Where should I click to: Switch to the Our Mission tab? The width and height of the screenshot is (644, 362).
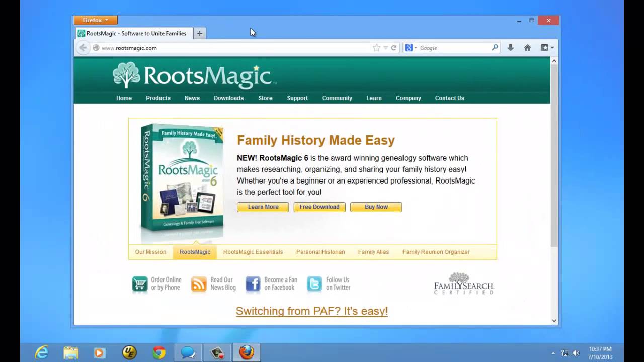point(150,252)
